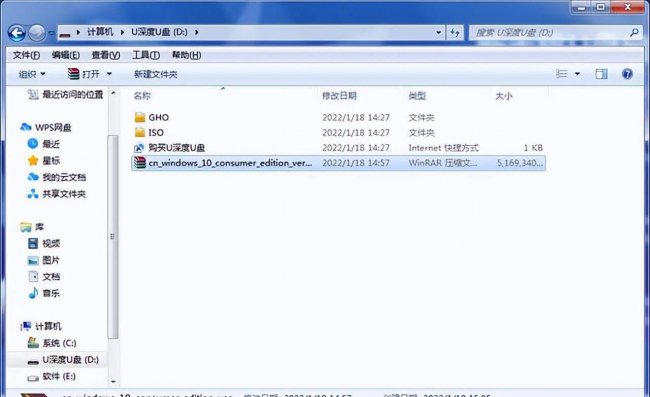Viewport: 650px width, 397px height.
Task: Open the 查看(V) menu
Action: tap(106, 55)
